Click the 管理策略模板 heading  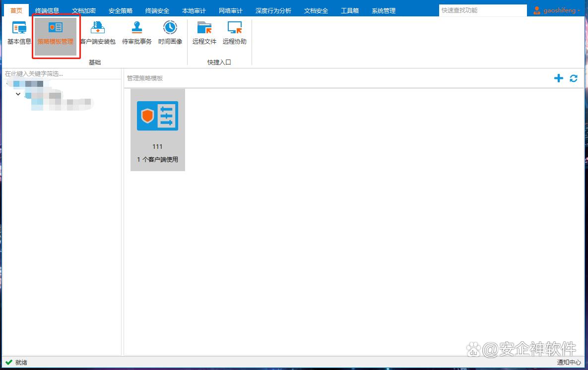click(x=145, y=78)
